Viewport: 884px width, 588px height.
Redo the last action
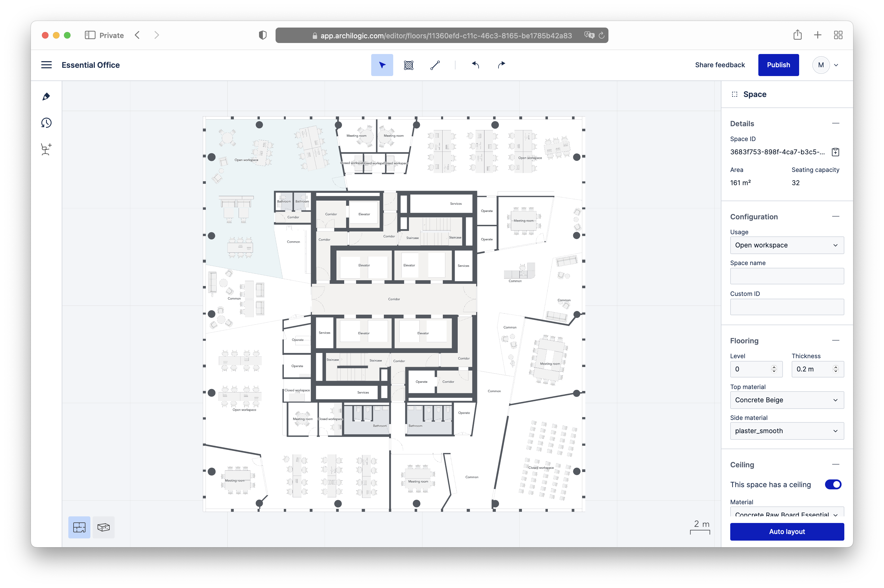click(x=502, y=65)
